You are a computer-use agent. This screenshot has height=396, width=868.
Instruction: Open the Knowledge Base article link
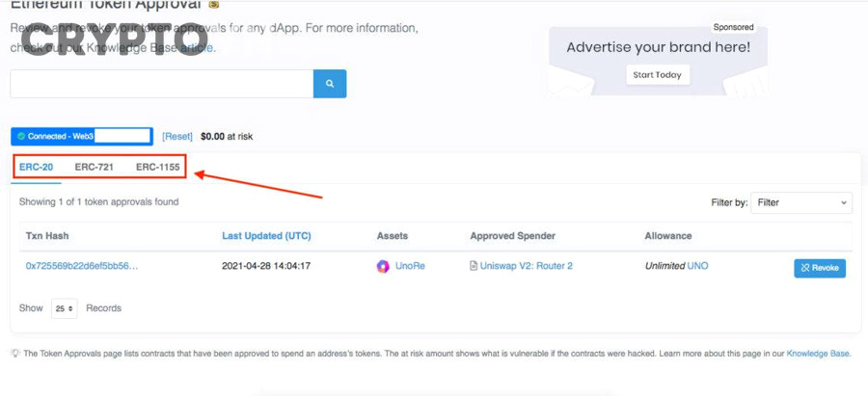click(x=196, y=48)
